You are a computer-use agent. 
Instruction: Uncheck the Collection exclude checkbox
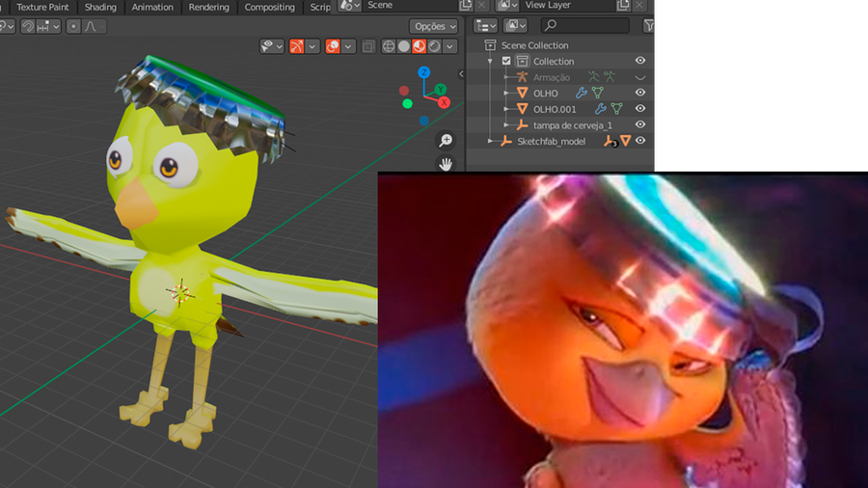[x=506, y=61]
